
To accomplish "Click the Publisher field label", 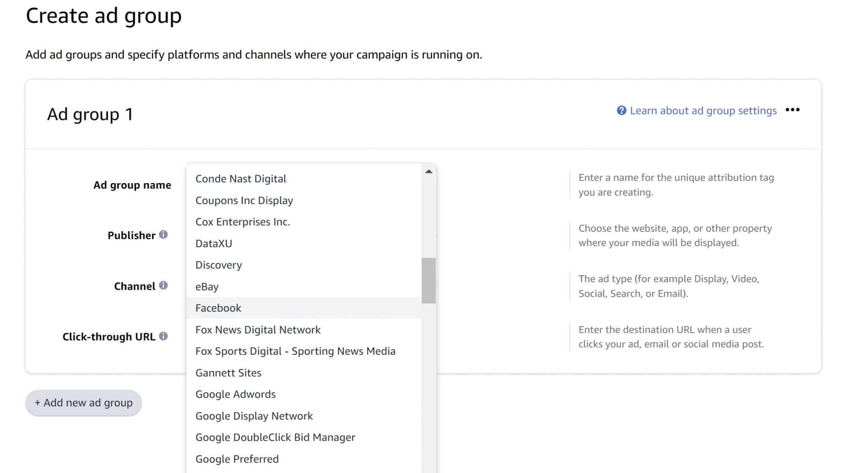I will coord(131,235).
